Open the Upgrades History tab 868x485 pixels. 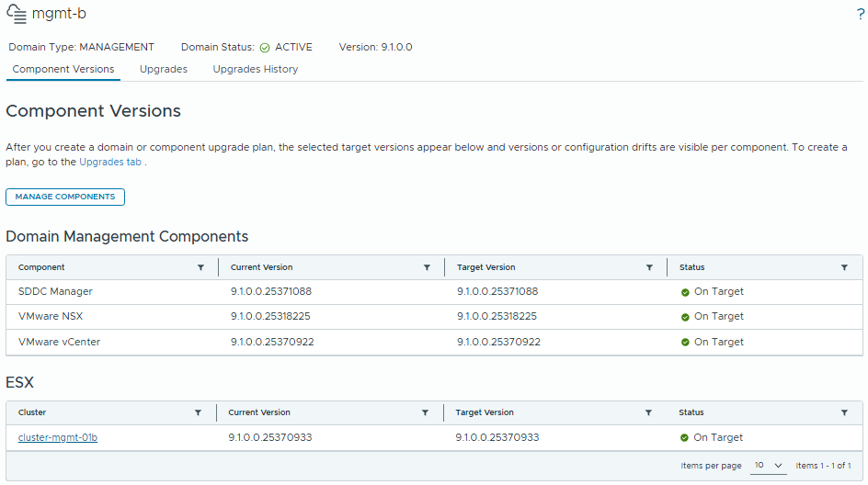256,69
